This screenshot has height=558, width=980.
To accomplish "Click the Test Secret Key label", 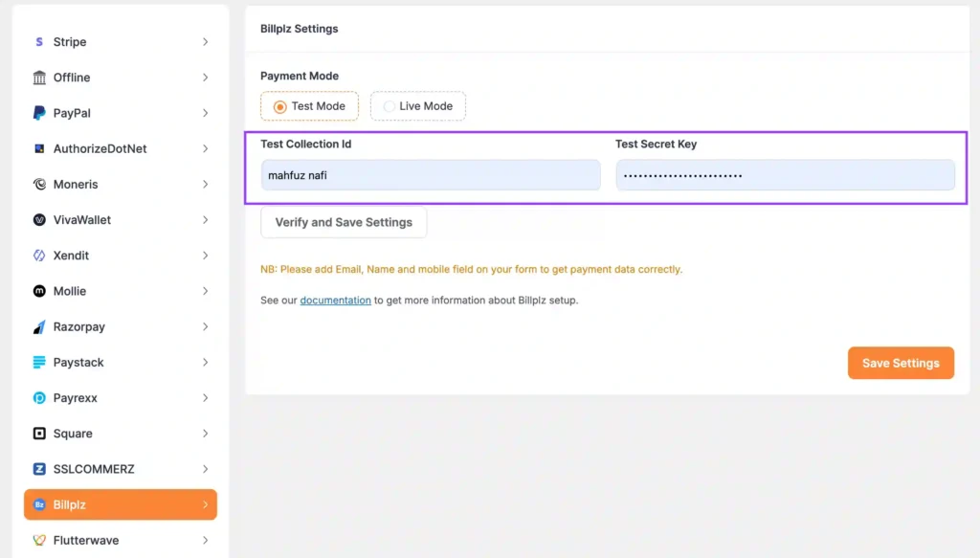I will click(x=656, y=145).
